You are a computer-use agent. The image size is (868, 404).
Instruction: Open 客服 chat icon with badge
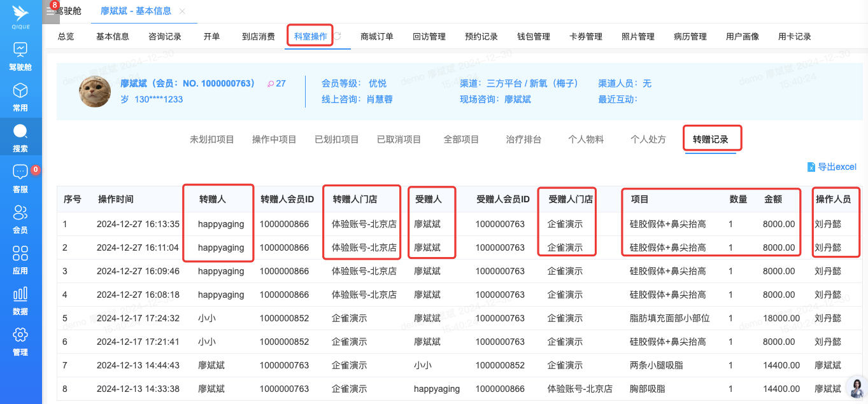click(20, 172)
